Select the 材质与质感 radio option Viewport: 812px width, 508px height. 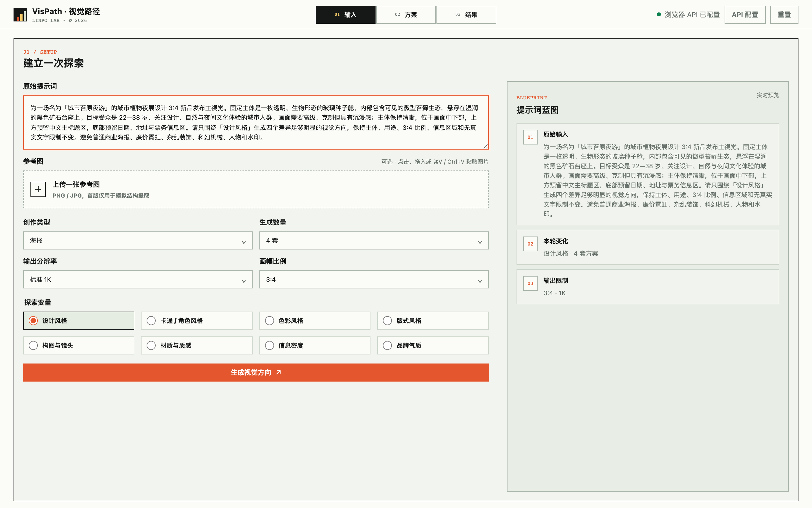pyautogui.click(x=197, y=345)
